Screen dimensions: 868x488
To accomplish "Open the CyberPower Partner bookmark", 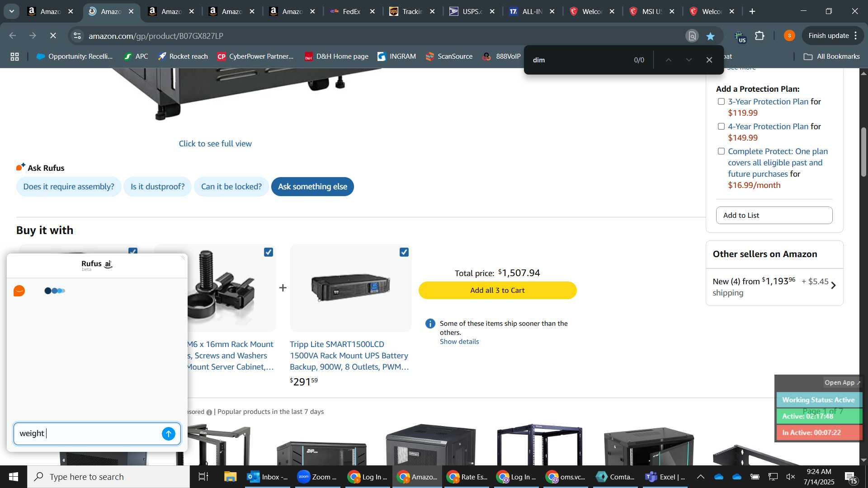I will (255, 56).
